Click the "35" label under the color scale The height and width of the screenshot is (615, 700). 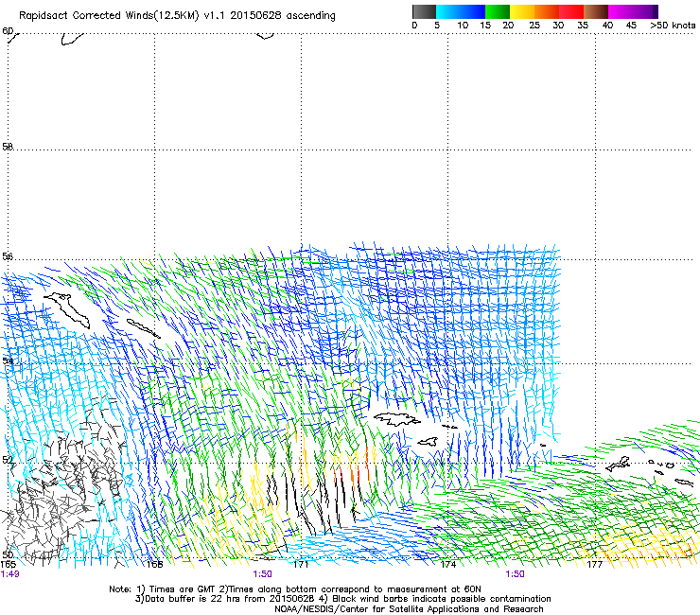[583, 26]
